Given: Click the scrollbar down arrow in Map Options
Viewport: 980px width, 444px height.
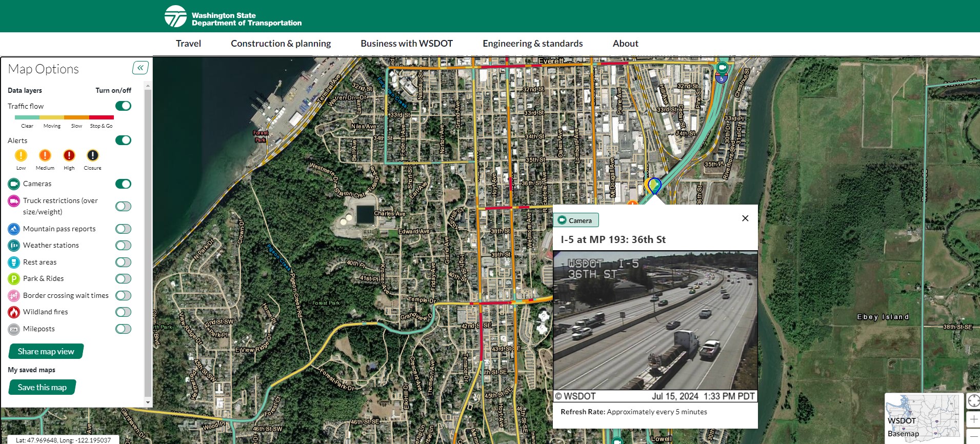Looking at the screenshot, I should 148,402.
